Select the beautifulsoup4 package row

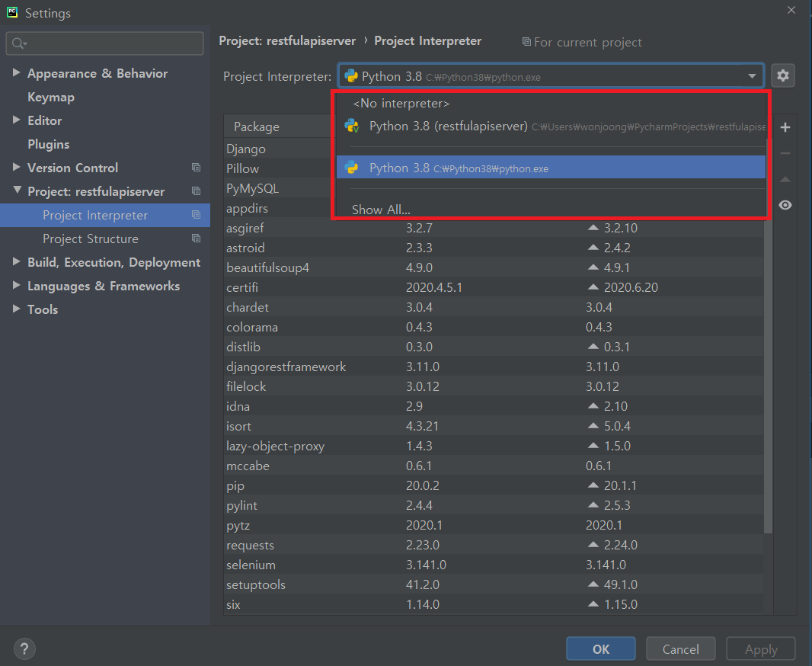[x=494, y=267]
